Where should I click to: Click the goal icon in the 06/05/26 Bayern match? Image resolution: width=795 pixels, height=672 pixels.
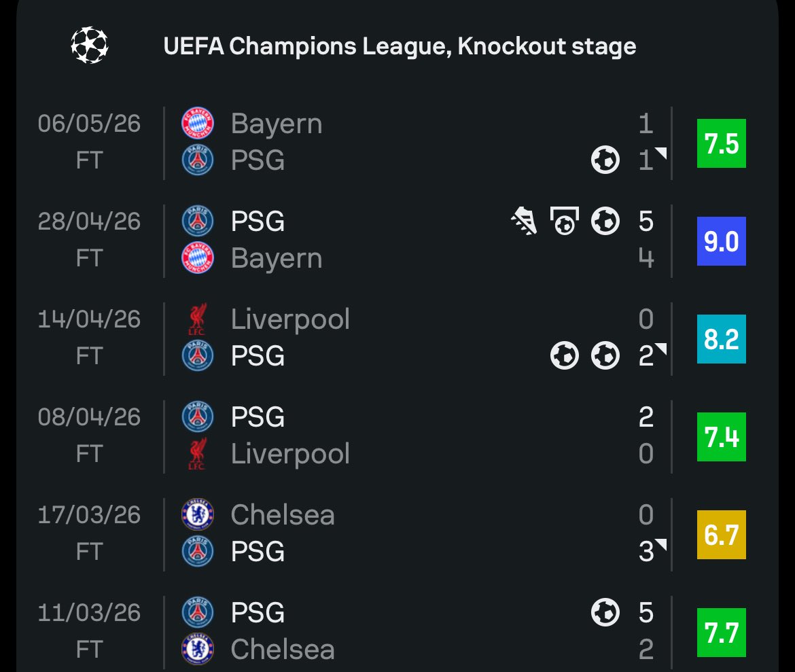pos(605,160)
